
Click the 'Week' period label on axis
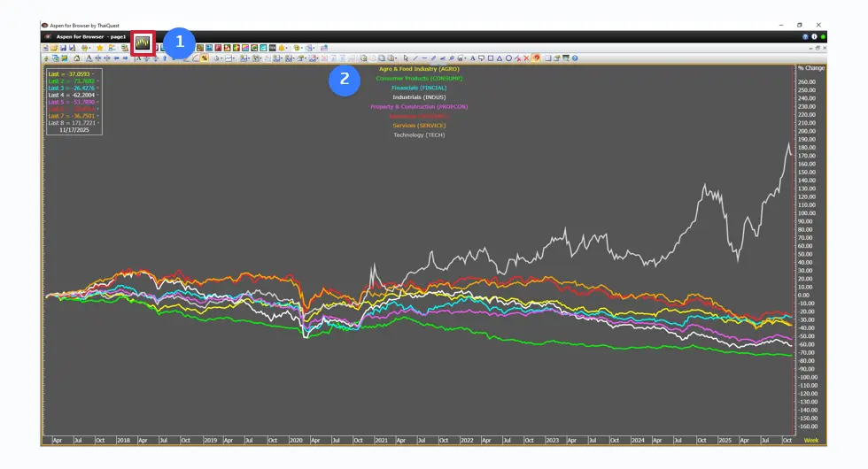click(810, 440)
